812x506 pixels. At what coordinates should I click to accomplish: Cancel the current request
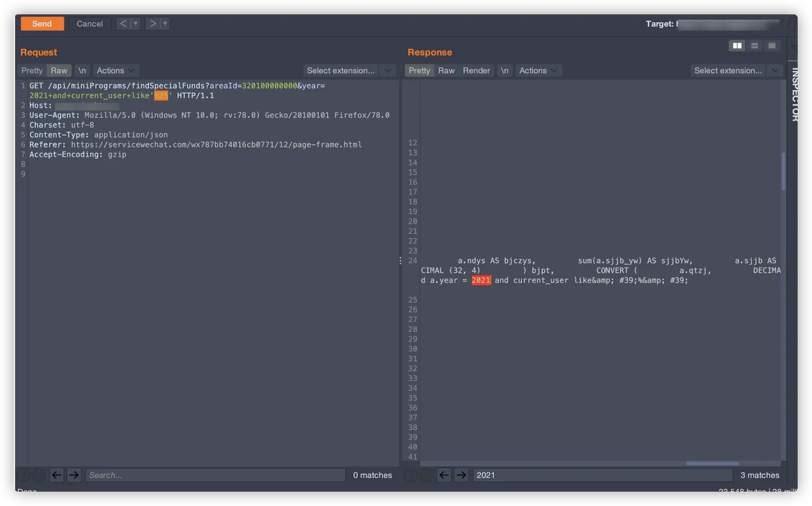point(89,24)
